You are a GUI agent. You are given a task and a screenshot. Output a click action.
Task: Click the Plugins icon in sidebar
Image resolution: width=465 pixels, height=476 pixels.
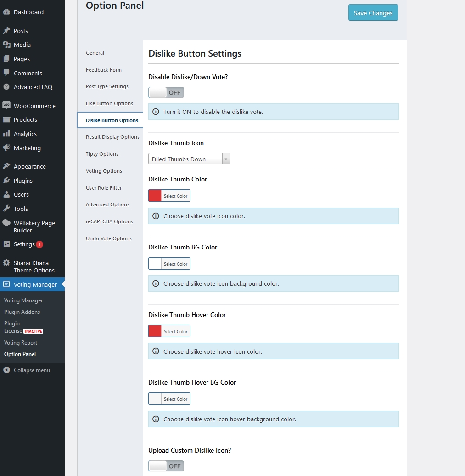coord(8,181)
